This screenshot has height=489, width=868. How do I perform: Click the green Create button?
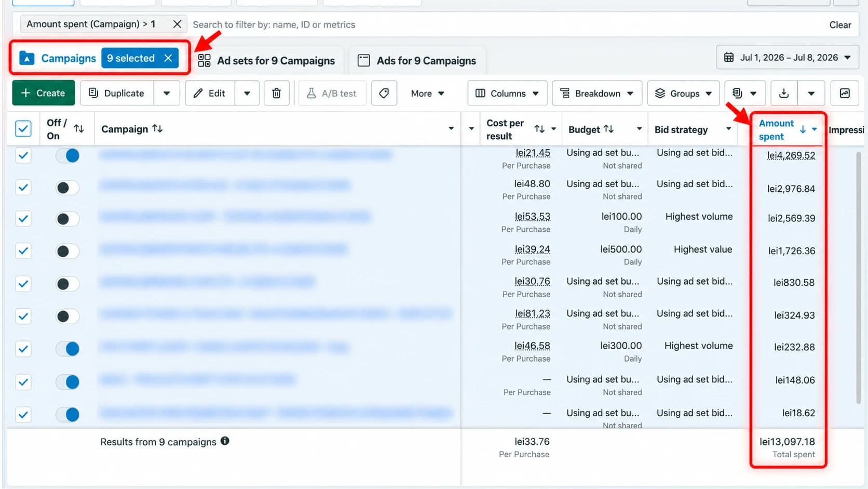[x=43, y=93]
